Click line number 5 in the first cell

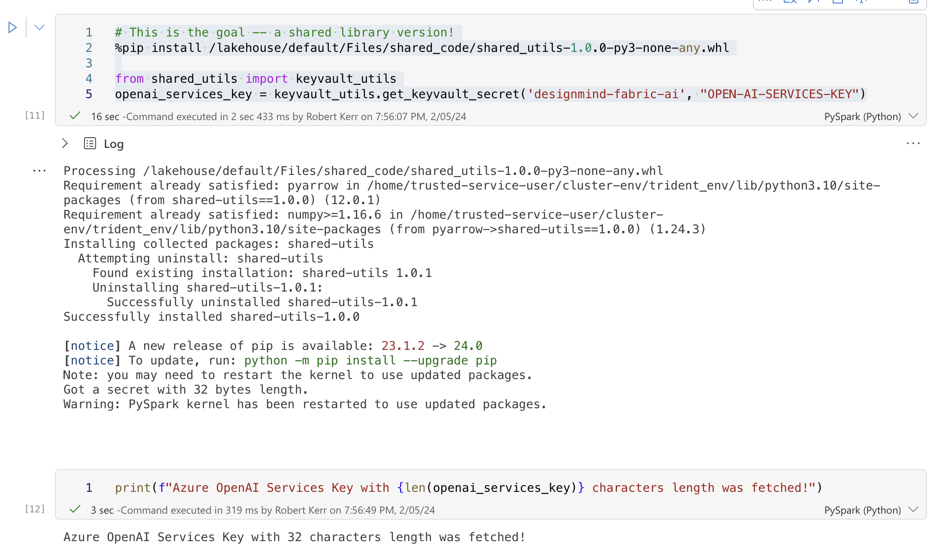click(89, 94)
